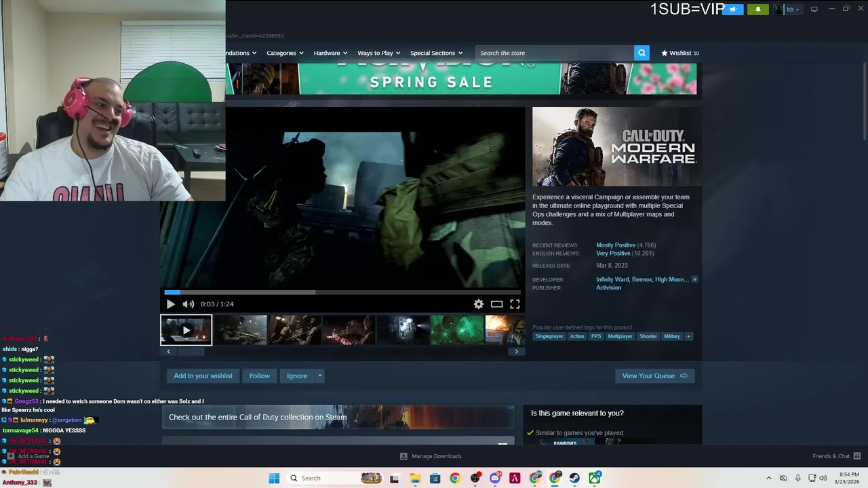Click the star icon beside Wishlist
Image resolution: width=868 pixels, height=488 pixels.
pos(665,53)
